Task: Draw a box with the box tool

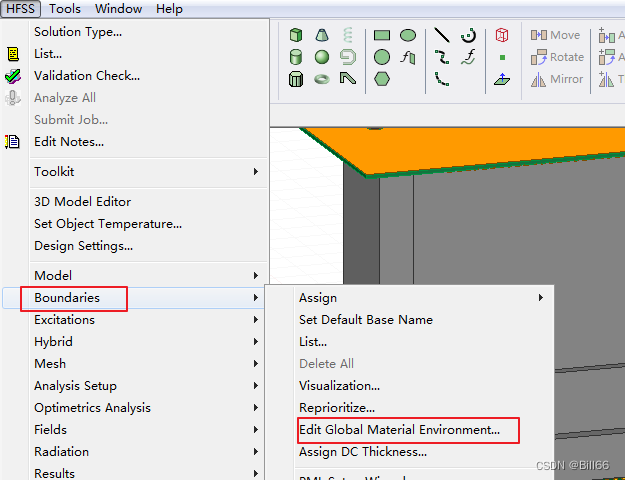Action: point(296,35)
